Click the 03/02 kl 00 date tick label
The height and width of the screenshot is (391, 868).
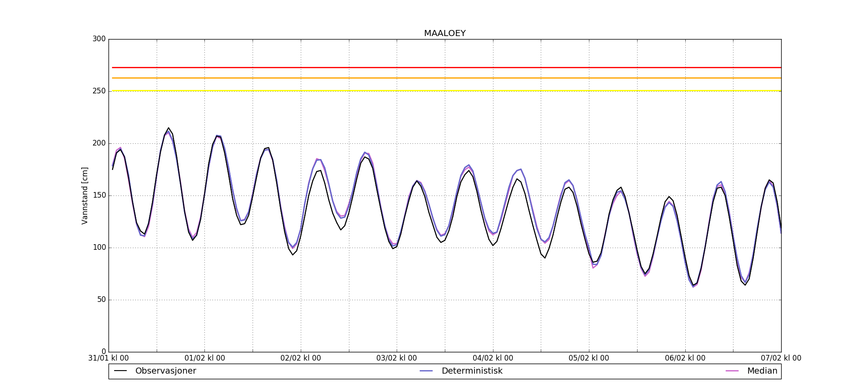pyautogui.click(x=397, y=358)
